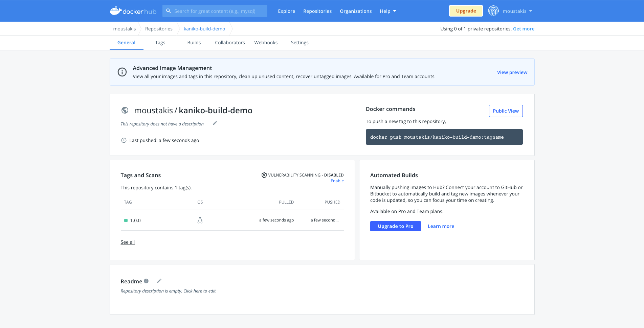644x328 pixels.
Task: Click the vulnerability scanning shield icon
Action: coord(264,175)
